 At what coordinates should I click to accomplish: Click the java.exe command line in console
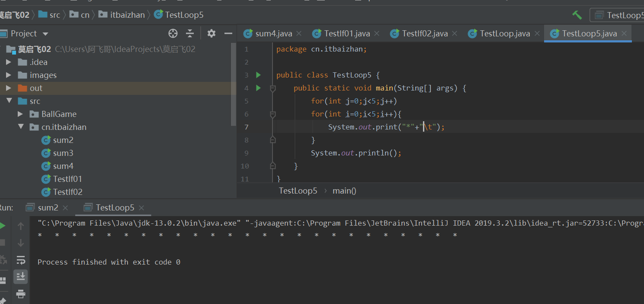[340, 223]
